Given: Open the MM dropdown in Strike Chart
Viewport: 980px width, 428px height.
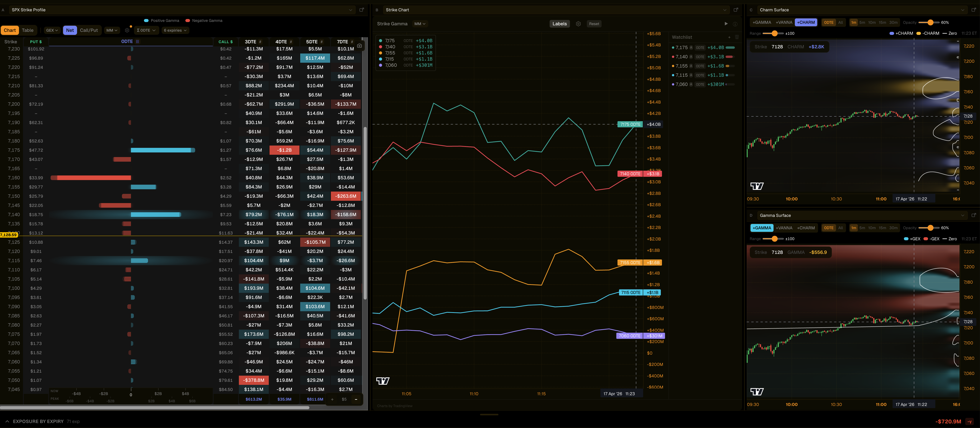Looking at the screenshot, I should tap(420, 24).
